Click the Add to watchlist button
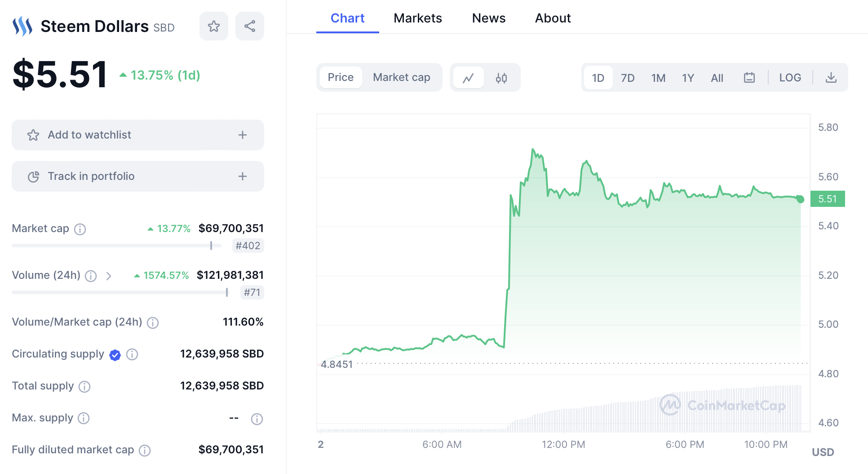Image resolution: width=868 pixels, height=474 pixels. click(90, 135)
